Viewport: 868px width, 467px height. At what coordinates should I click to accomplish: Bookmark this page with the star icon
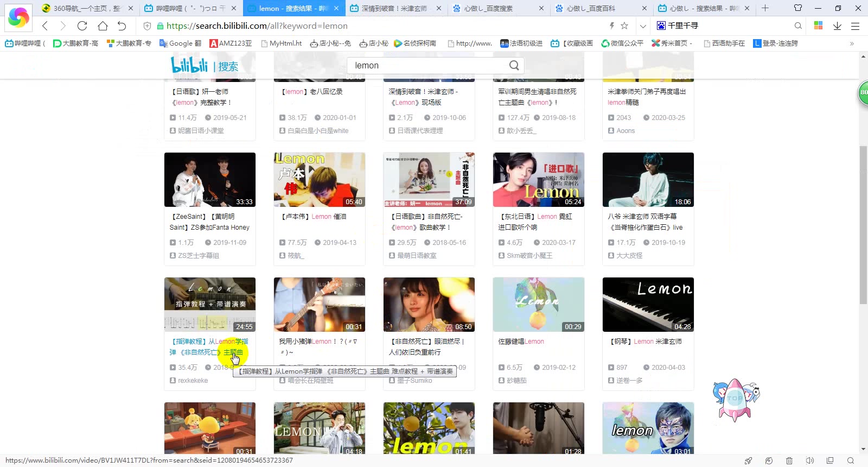click(624, 26)
